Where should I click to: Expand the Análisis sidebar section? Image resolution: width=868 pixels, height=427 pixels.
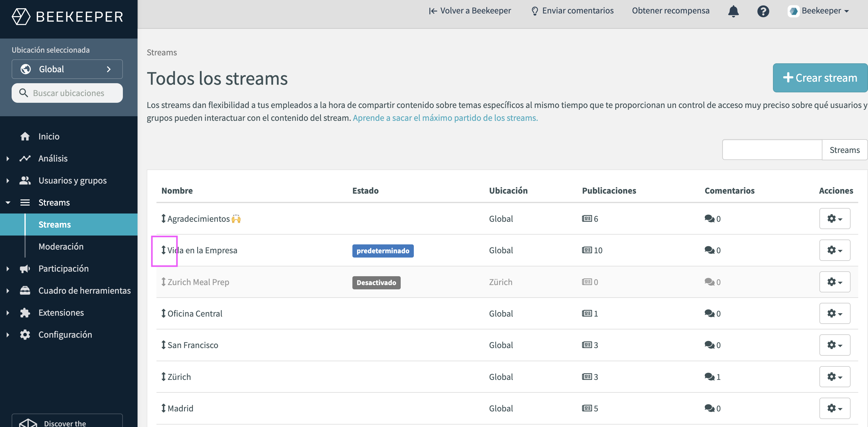(8, 158)
